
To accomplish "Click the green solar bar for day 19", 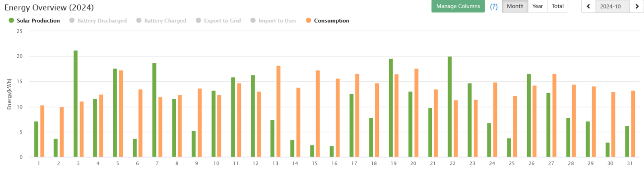I will click(391, 108).
